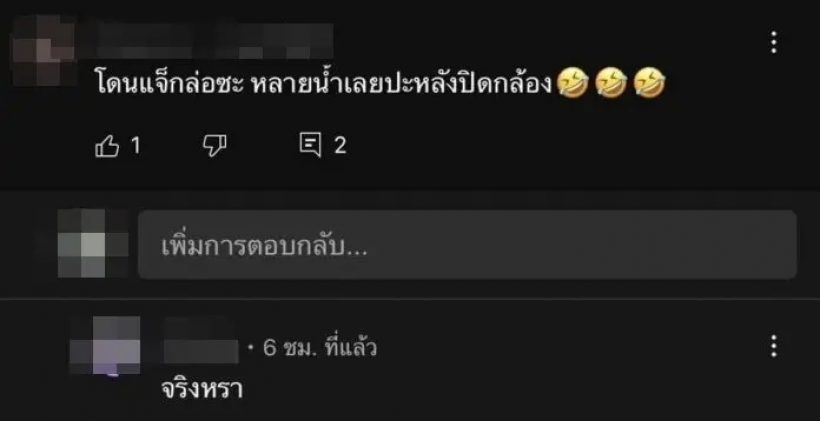Viewport: 820px width, 421px height.
Task: Click the comment phrase โดนแจ็กล่อซะ
Action: click(x=170, y=84)
